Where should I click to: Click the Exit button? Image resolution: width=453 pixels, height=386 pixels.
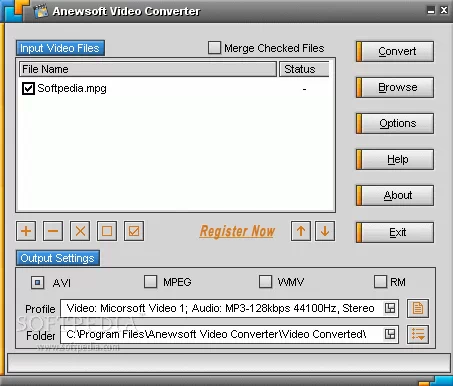pyautogui.click(x=395, y=232)
